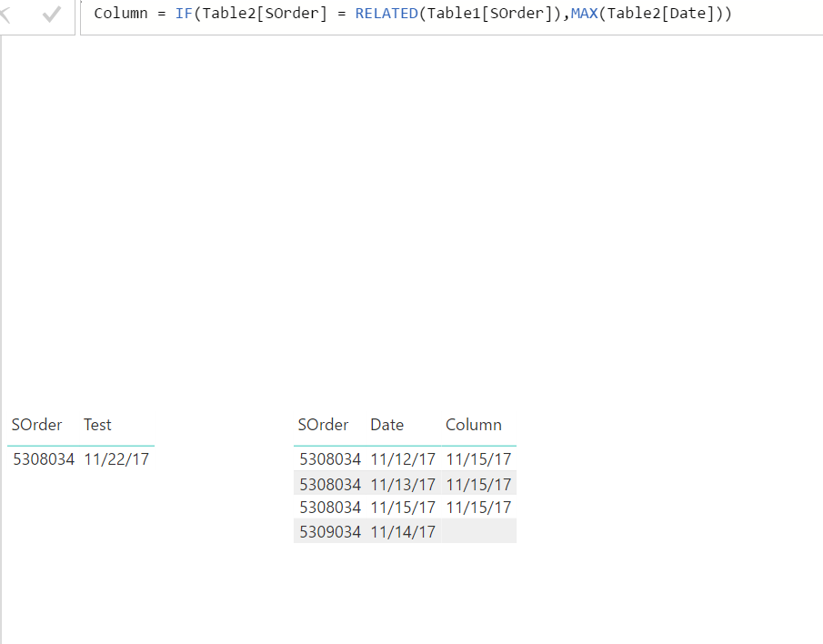Select SOrder header in right table
Image resolution: width=823 pixels, height=644 pixels.
coord(324,425)
